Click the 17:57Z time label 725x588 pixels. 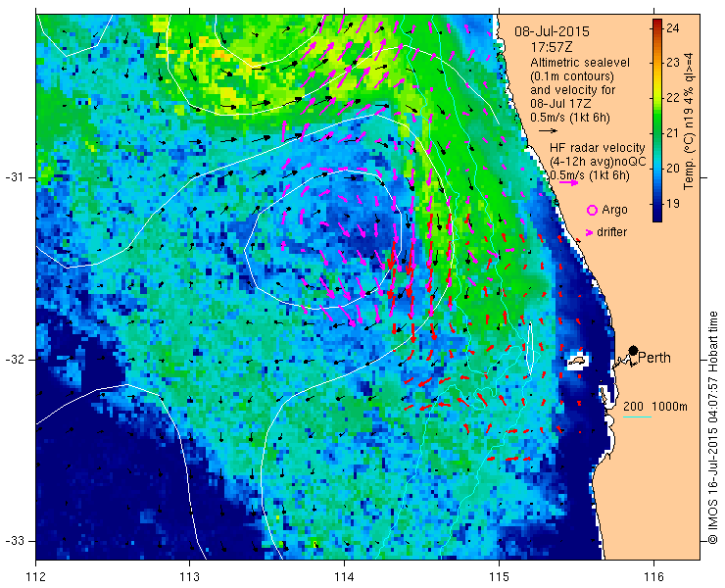pos(552,47)
